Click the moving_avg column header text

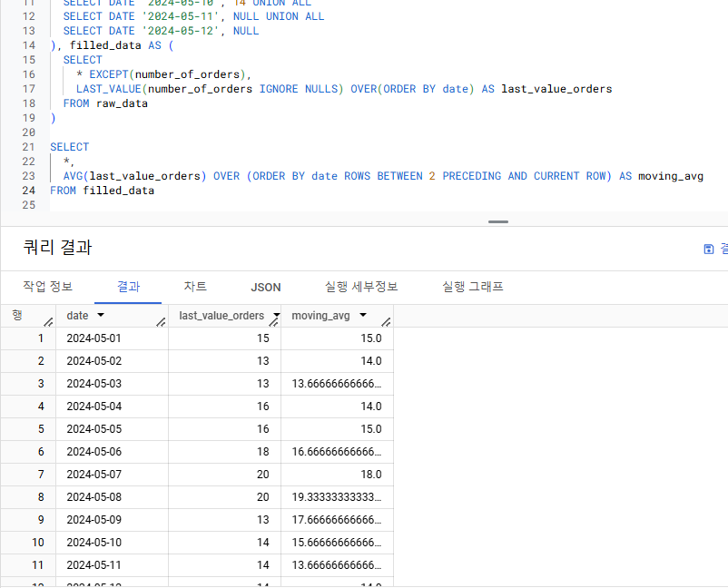point(320,316)
